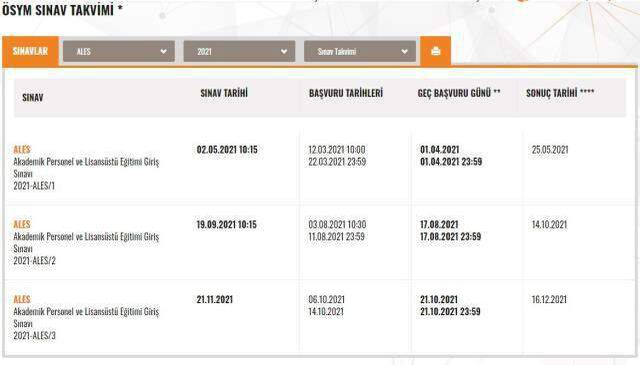Viewport: 640px width, 365px height.
Task: Open the Sınav Takvimi dropdown
Action: (360, 51)
